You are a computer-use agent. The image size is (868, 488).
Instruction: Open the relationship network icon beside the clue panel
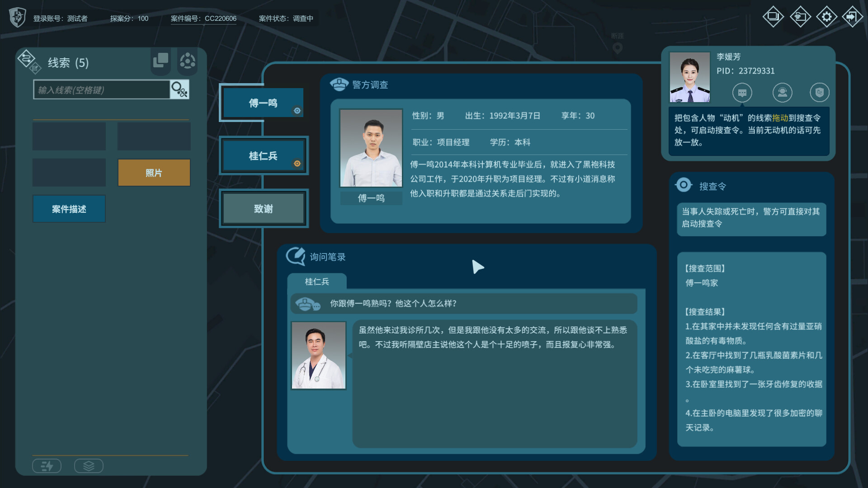click(187, 61)
